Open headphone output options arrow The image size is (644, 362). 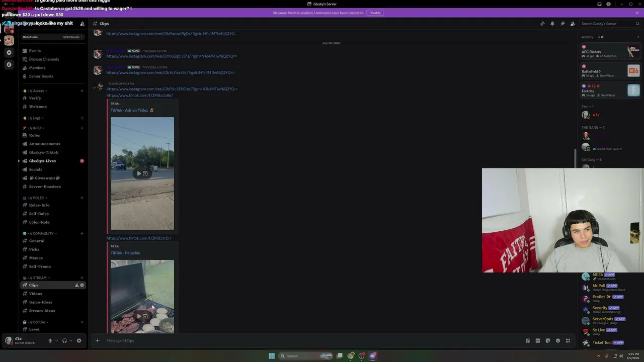[70, 340]
